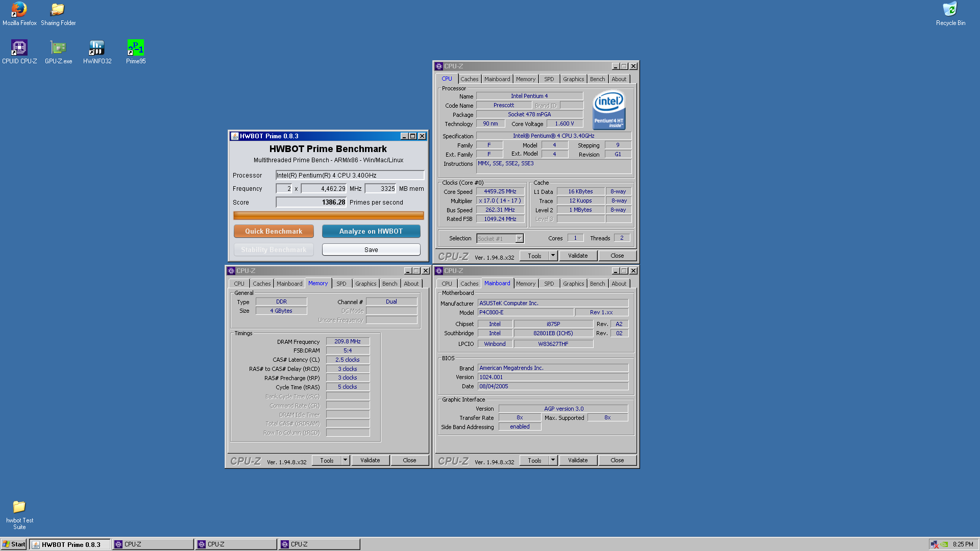The height and width of the screenshot is (551, 980).
Task: Open Bench tab in top CPU-Z window
Action: tap(597, 79)
